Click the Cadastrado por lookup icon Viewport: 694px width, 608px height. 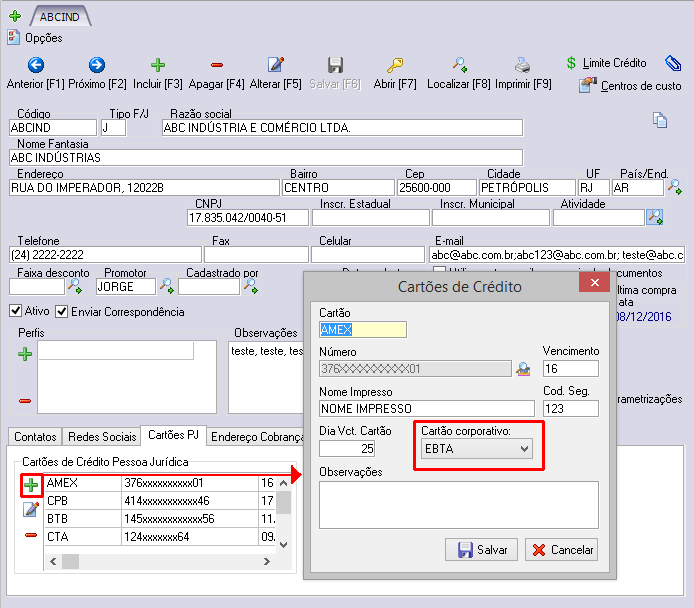click(x=251, y=286)
